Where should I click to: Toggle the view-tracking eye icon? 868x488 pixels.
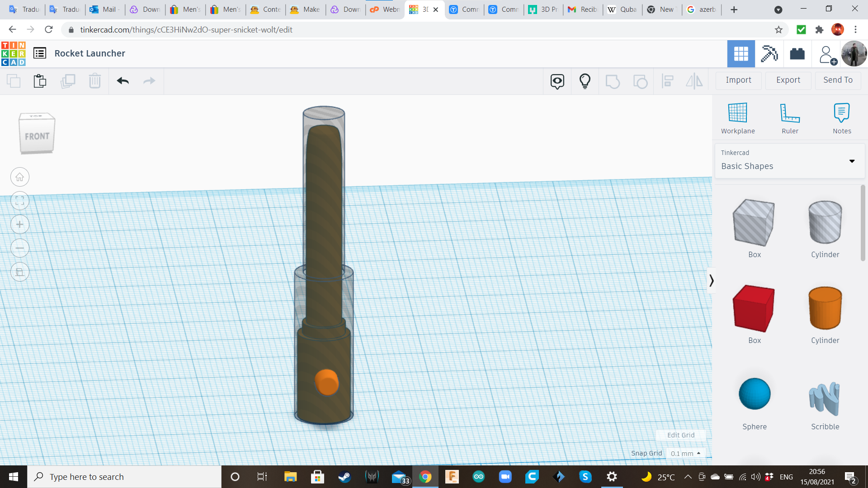pos(557,81)
